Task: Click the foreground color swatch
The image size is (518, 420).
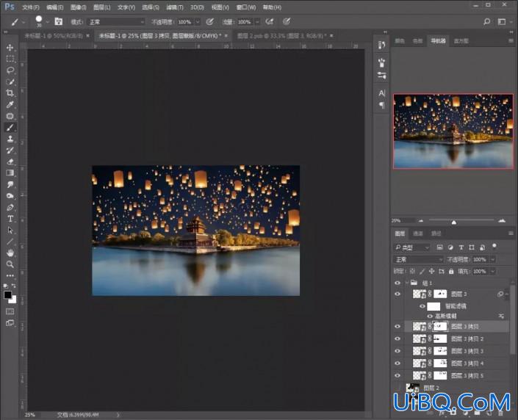Action: point(7,295)
